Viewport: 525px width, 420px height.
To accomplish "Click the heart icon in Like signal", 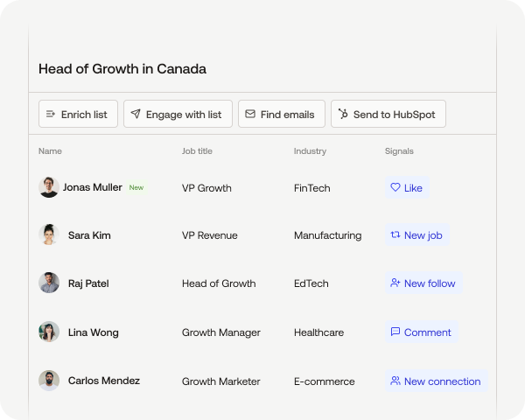I will [x=395, y=187].
